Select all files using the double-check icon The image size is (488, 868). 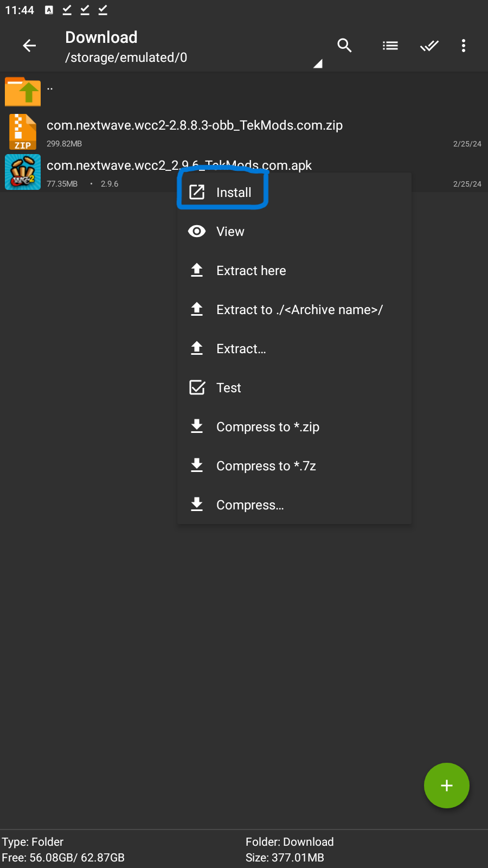pos(429,46)
